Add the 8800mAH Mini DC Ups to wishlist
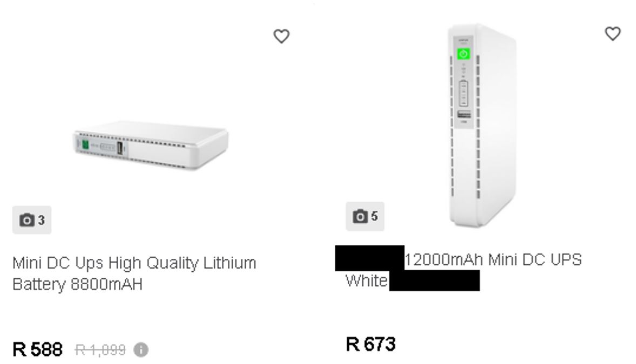Viewport: 636px width, 364px height. pyautogui.click(x=281, y=37)
